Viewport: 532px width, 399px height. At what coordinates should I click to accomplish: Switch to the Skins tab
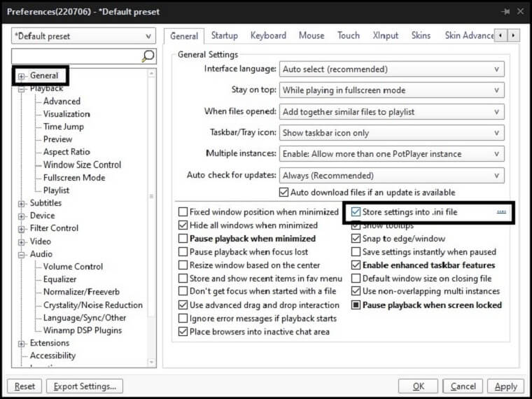click(421, 36)
